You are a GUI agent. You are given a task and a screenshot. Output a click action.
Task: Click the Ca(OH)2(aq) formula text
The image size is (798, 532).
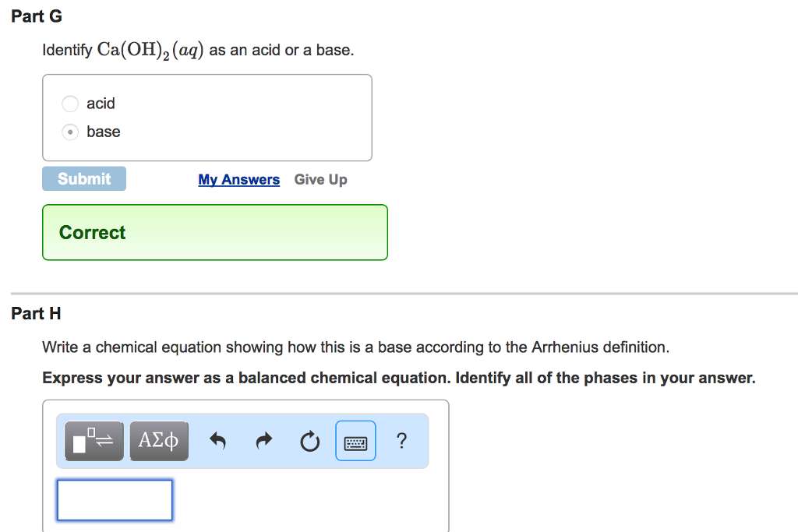[150, 48]
